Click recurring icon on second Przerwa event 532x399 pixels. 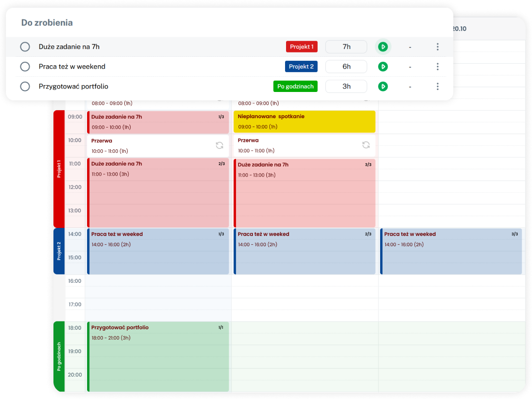[x=366, y=145]
